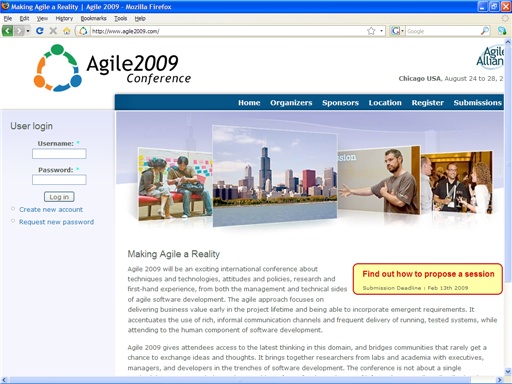Viewport: 512px width, 384px height.
Task: Go to the browser Home page icon
Action: pyautogui.click(x=67, y=31)
